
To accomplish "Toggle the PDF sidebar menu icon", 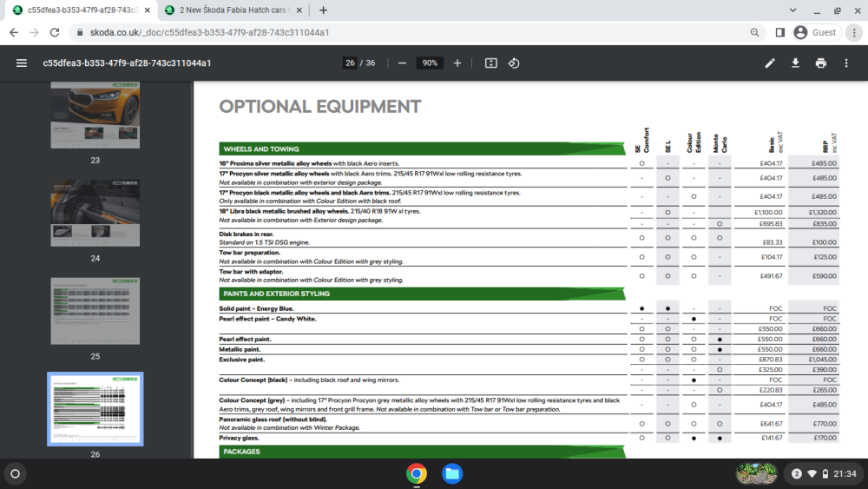I will 22,63.
